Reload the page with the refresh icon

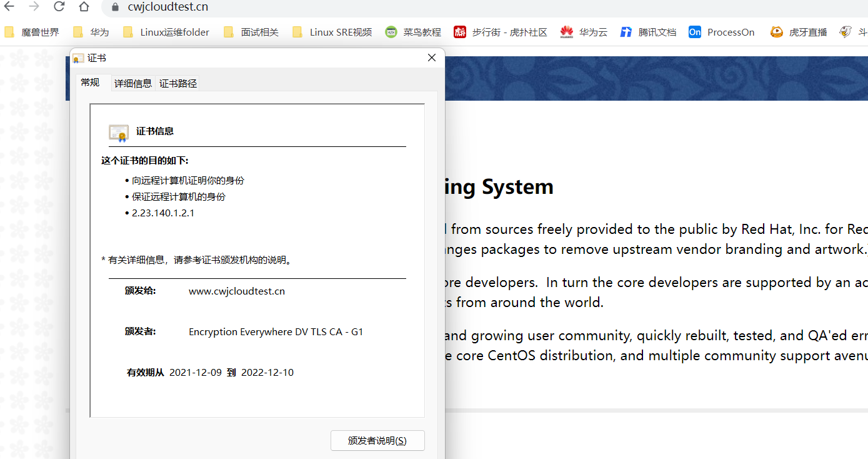point(59,7)
